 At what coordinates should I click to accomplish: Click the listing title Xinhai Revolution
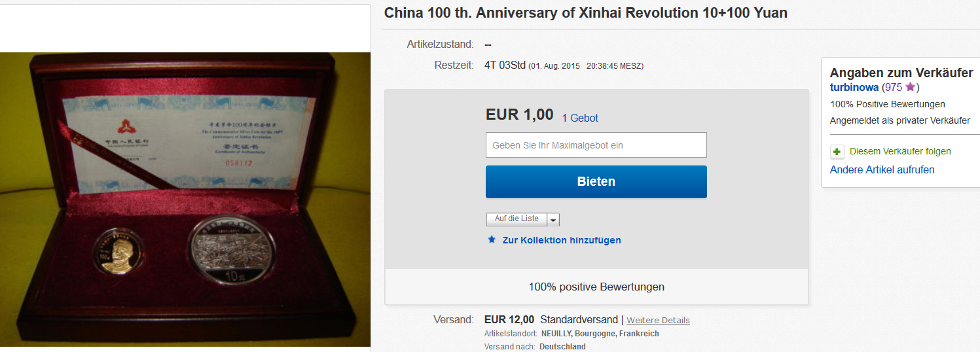tap(585, 13)
